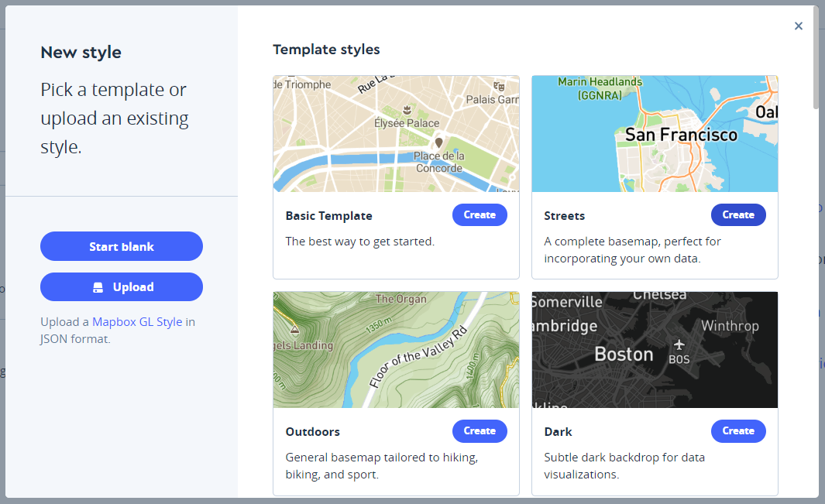Viewport: 825px width, 504px height.
Task: Click the Dark template title text
Action: [x=559, y=431]
